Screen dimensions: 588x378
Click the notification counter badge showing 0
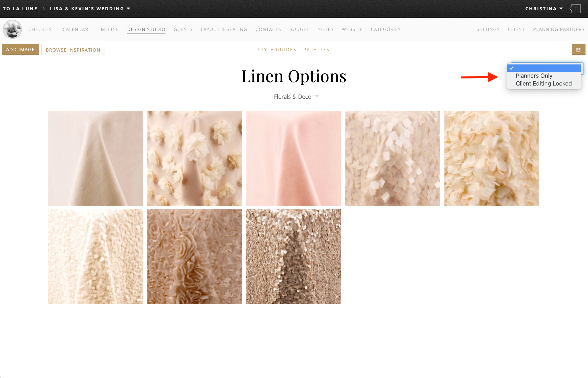[576, 9]
